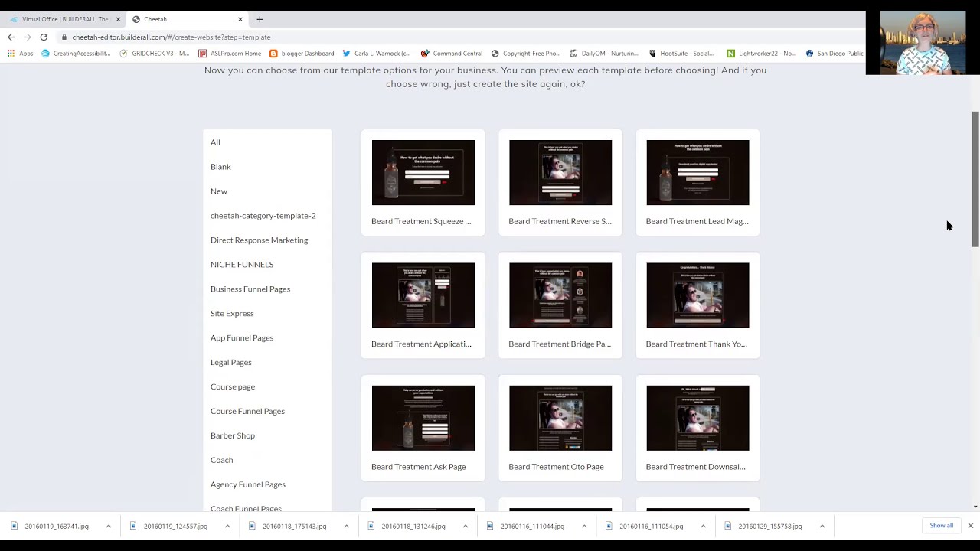
Task: Open download options for 20160119_124557.jpg
Action: click(227, 527)
